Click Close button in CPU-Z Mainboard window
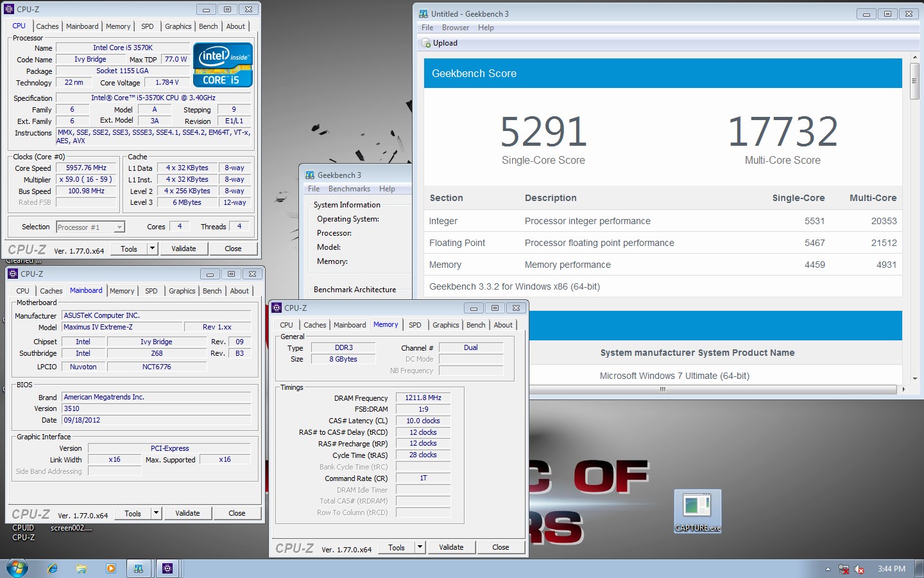 237,513
